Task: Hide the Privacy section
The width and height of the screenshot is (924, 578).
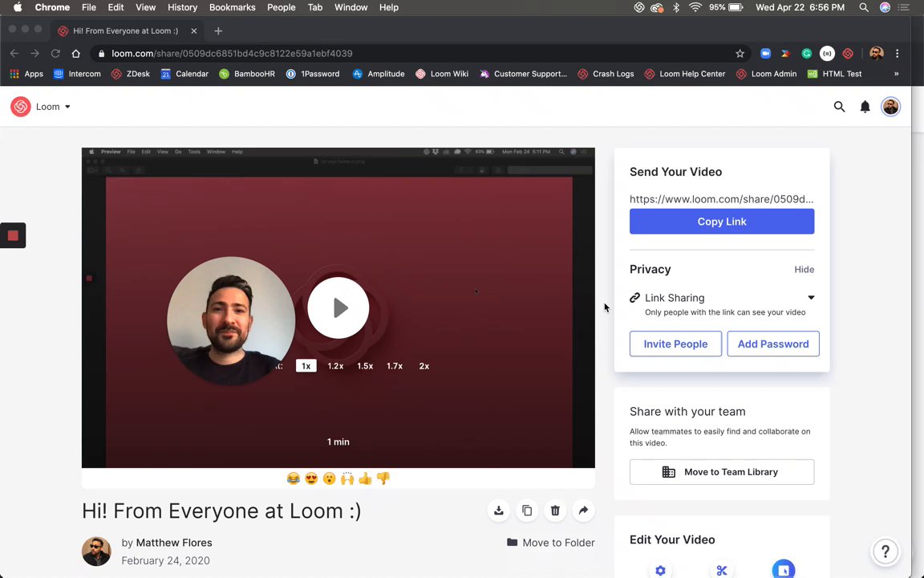Action: point(804,270)
